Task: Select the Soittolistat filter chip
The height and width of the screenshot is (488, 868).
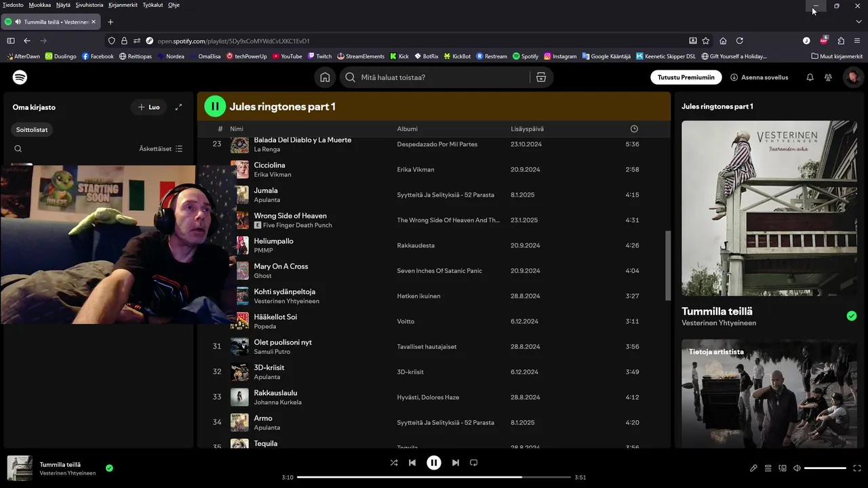Action: click(32, 129)
